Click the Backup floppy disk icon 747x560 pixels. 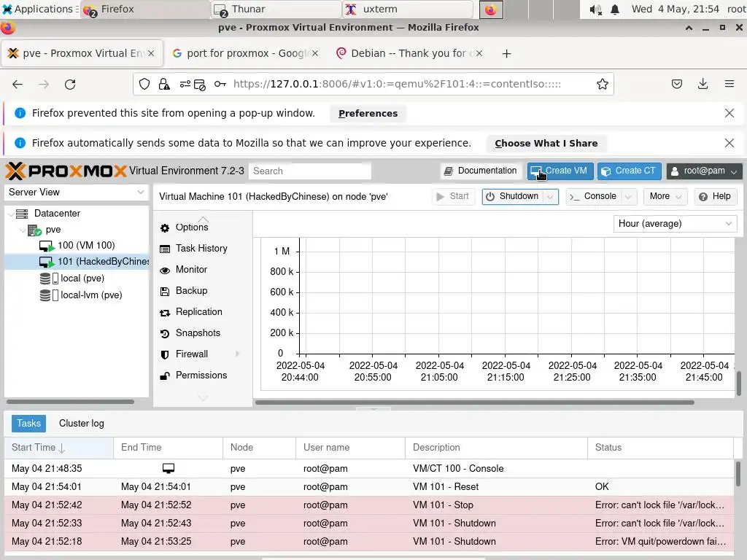click(165, 291)
